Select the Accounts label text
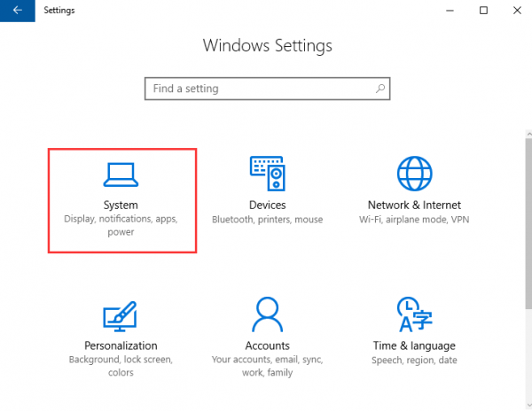This screenshot has width=532, height=411. pos(268,345)
